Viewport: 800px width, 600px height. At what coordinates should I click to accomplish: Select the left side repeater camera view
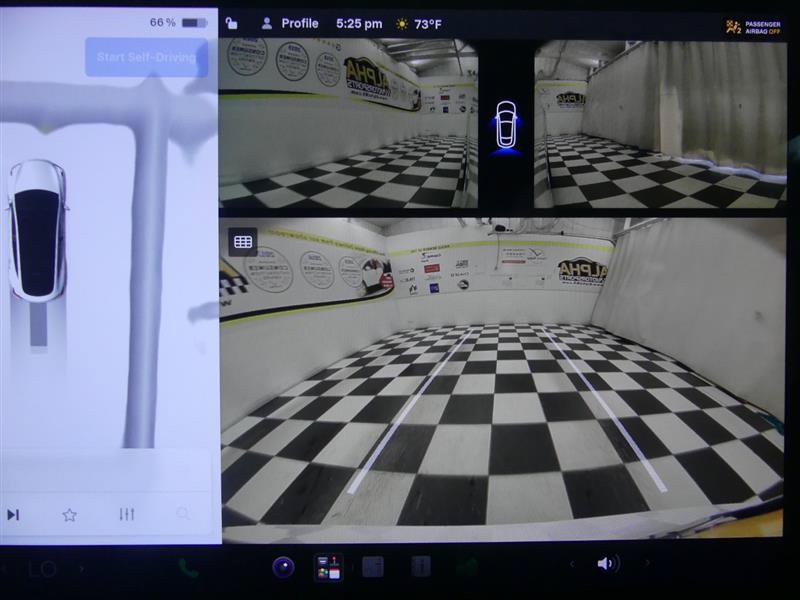pyautogui.click(x=348, y=123)
